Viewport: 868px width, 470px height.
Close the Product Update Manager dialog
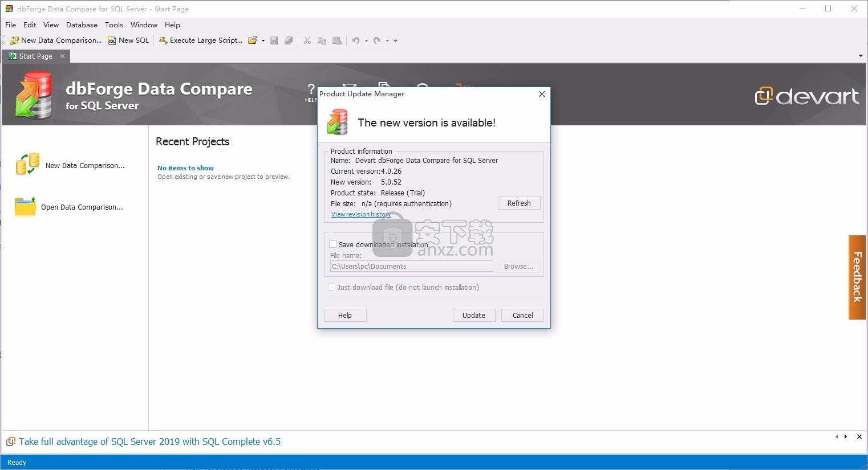(542, 94)
